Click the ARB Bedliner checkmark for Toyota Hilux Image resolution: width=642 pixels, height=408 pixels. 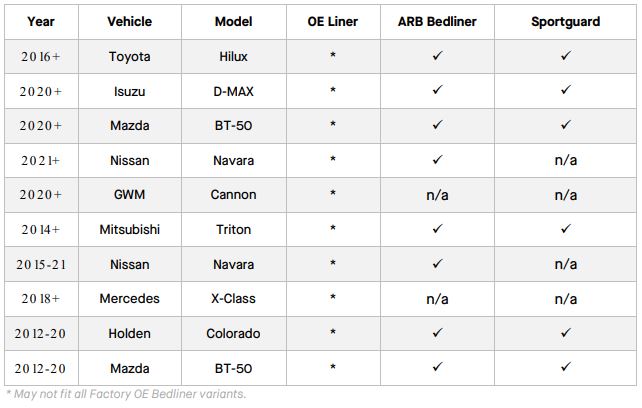coord(437,56)
